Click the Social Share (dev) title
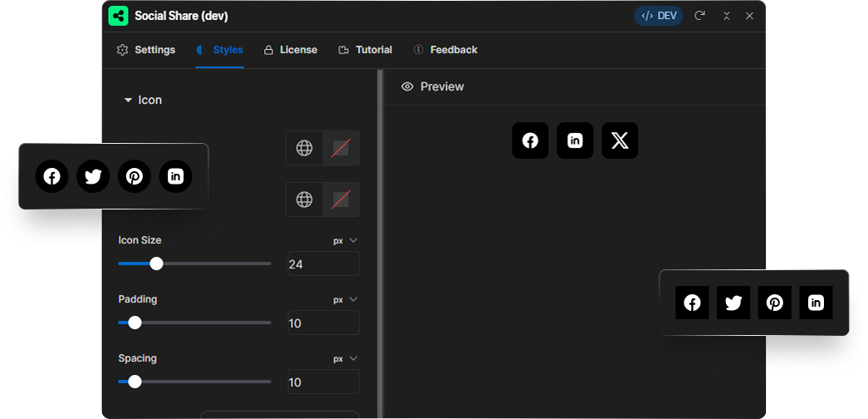This screenshot has height=419, width=868. pyautogui.click(x=182, y=16)
